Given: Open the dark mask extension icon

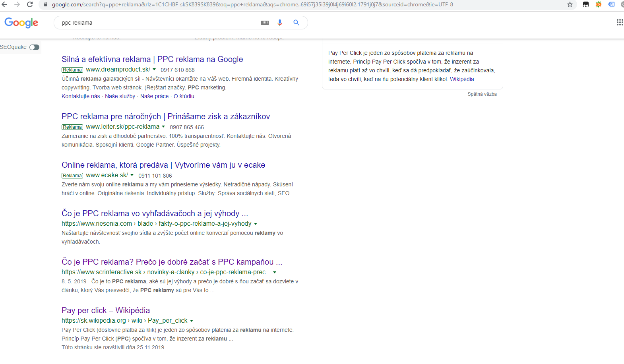Looking at the screenshot, I should click(x=586, y=4).
